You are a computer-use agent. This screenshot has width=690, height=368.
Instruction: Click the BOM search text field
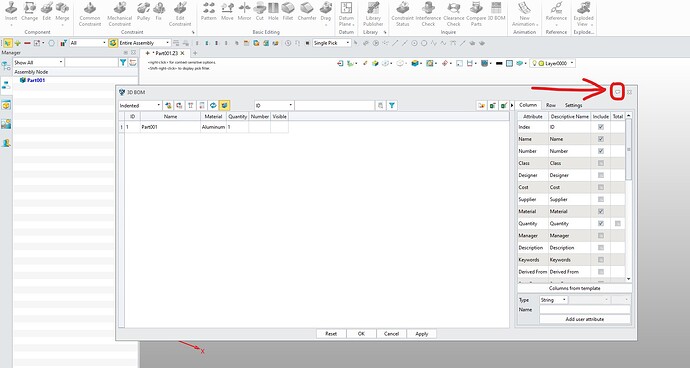point(334,106)
